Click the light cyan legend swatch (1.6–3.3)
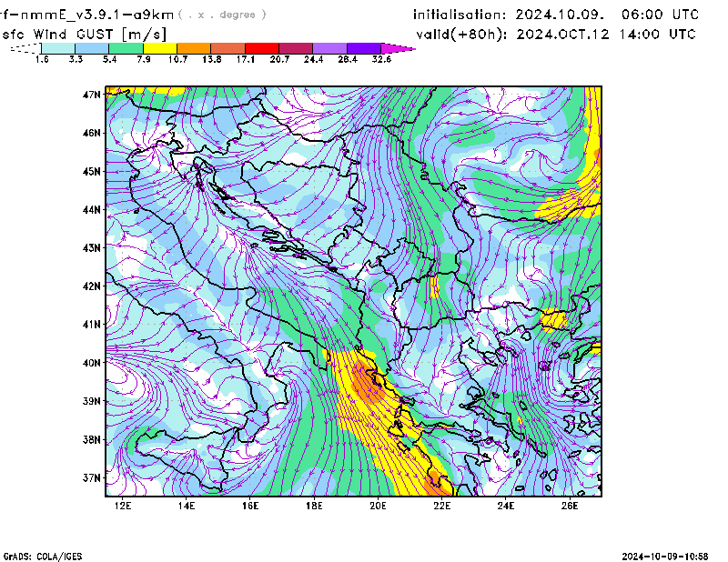Screen dimensions: 728x562 58,48
